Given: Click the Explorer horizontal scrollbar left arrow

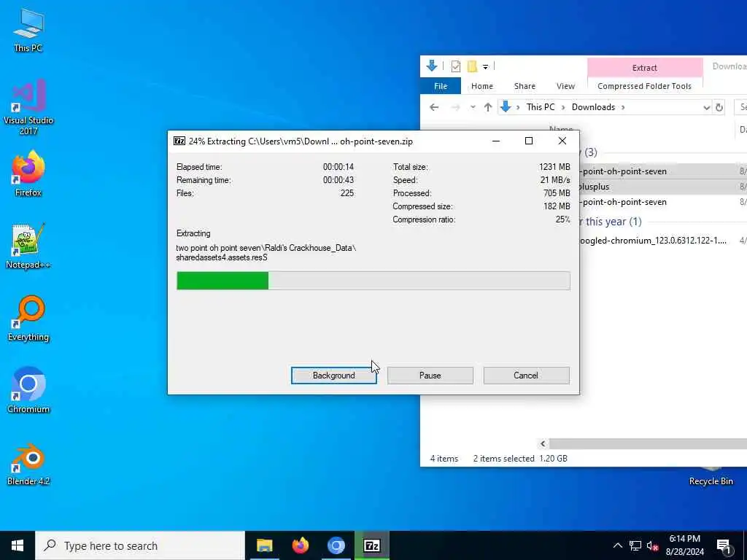Looking at the screenshot, I should [543, 444].
